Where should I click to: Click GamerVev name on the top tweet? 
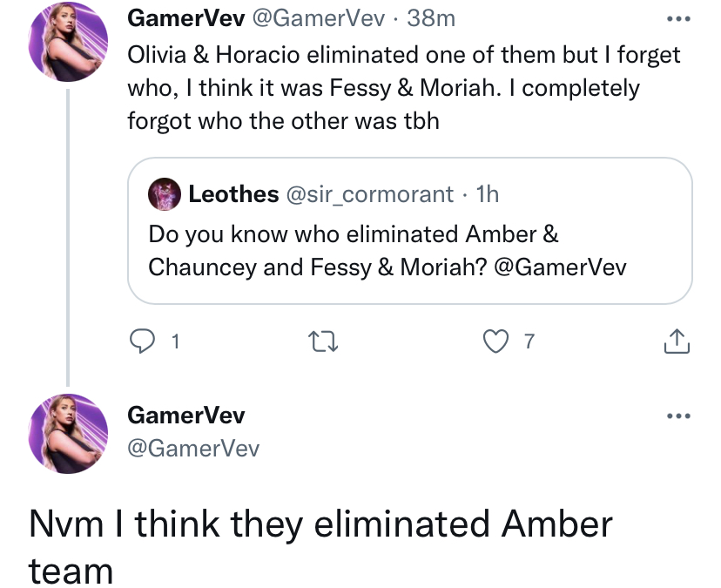coord(186,19)
